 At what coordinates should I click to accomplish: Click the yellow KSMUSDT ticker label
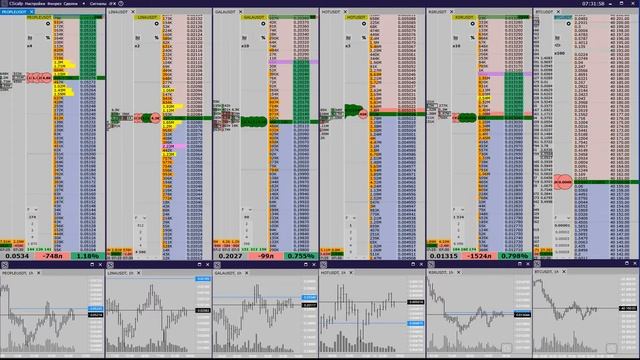tap(464, 18)
